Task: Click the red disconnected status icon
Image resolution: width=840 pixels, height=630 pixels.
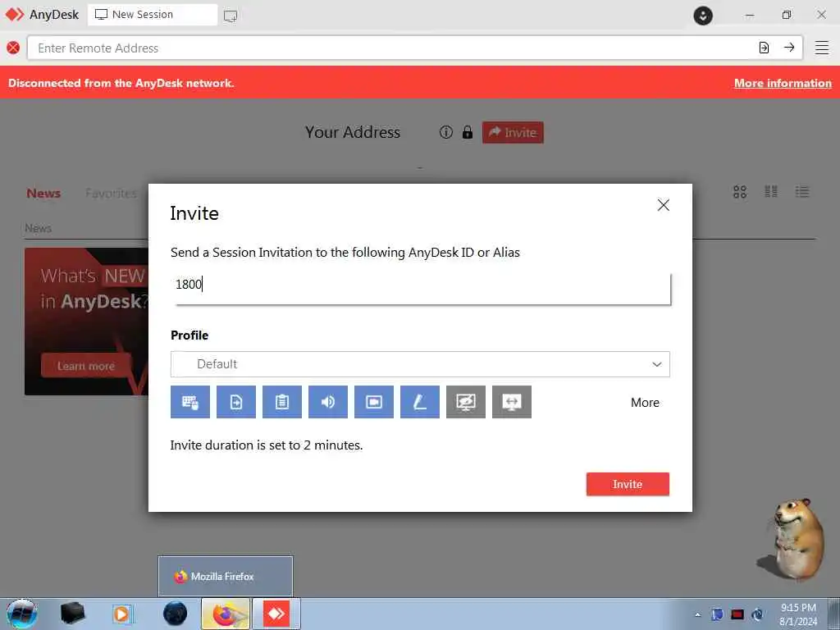Action: tap(13, 48)
